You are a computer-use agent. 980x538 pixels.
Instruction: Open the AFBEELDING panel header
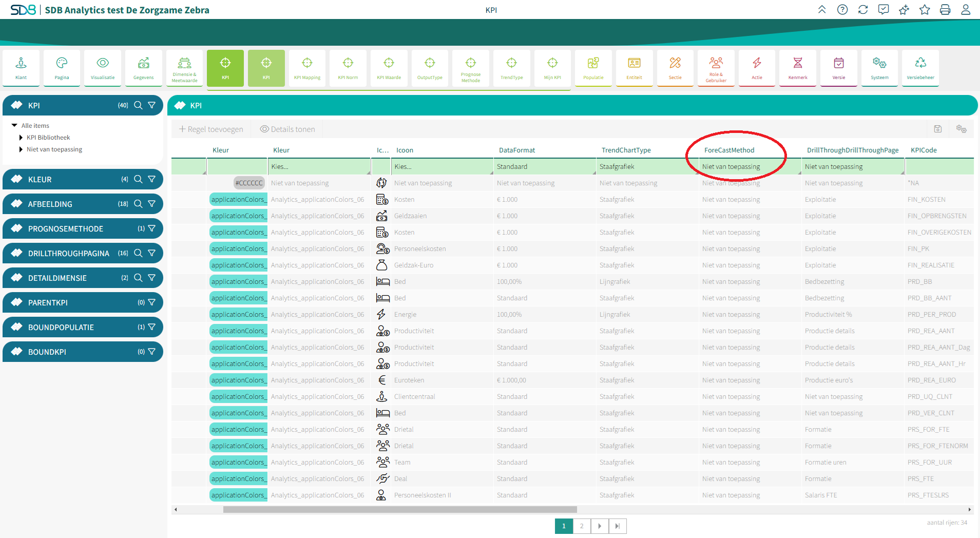83,204
